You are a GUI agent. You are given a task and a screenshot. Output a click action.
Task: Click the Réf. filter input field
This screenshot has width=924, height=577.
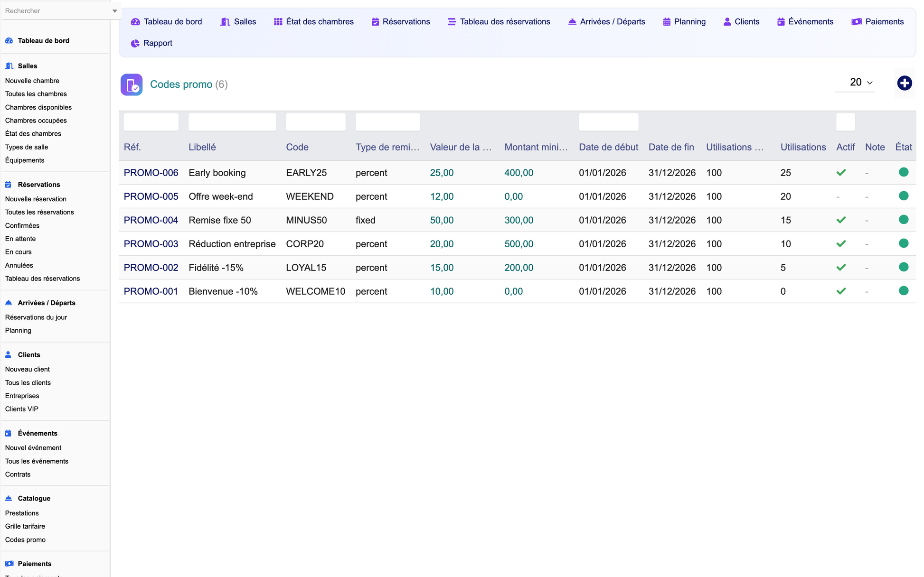coord(151,122)
